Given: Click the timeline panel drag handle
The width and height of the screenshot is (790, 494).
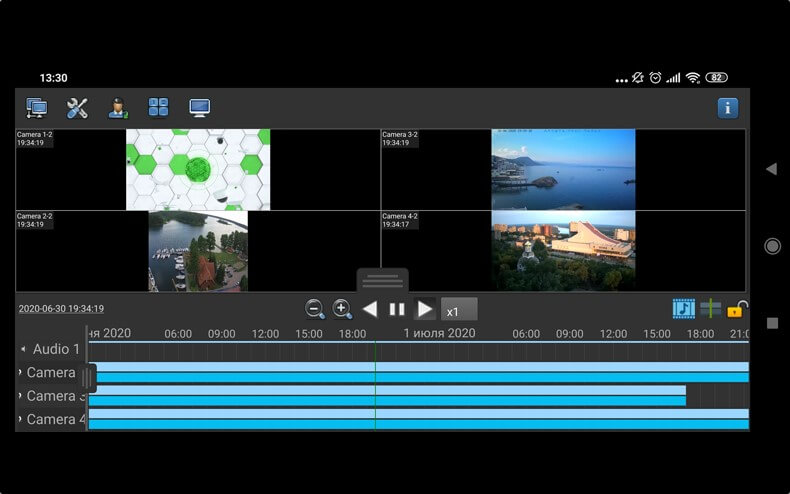Looking at the screenshot, I should [382, 280].
